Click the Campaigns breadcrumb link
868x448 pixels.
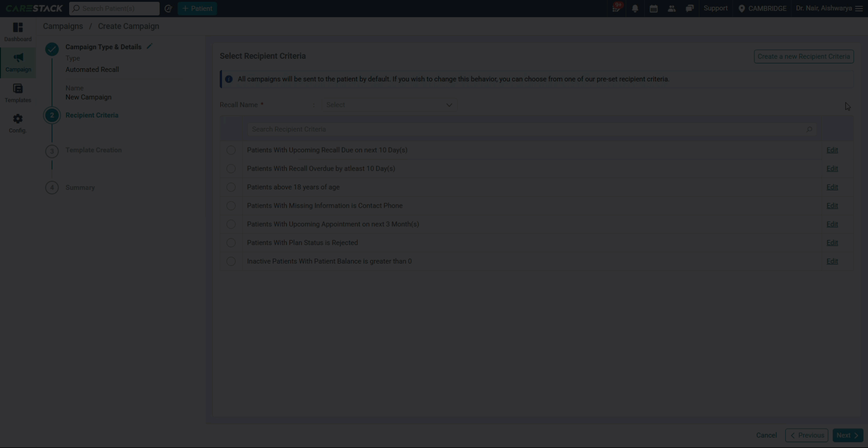63,26
